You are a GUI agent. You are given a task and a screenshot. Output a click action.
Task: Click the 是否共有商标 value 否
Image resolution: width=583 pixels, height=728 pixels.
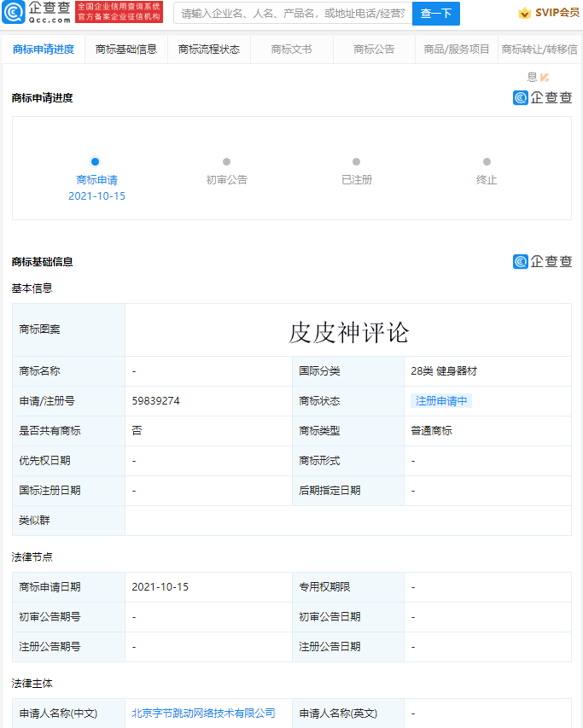tap(137, 430)
